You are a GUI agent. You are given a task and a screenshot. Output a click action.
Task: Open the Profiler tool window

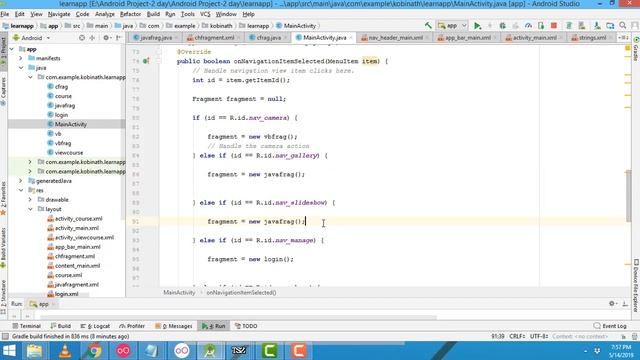click(132, 326)
